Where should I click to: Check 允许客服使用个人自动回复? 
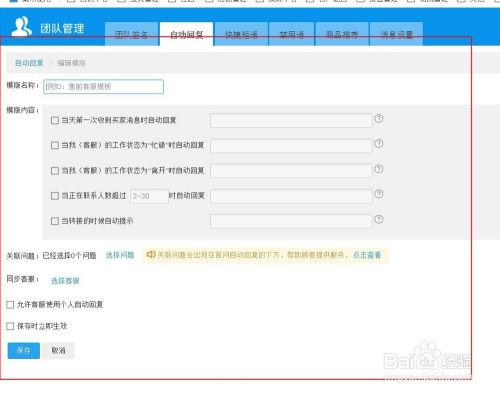pyautogui.click(x=10, y=305)
